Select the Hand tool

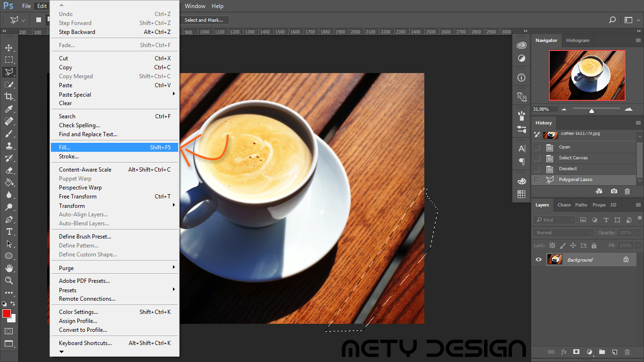[x=9, y=268]
